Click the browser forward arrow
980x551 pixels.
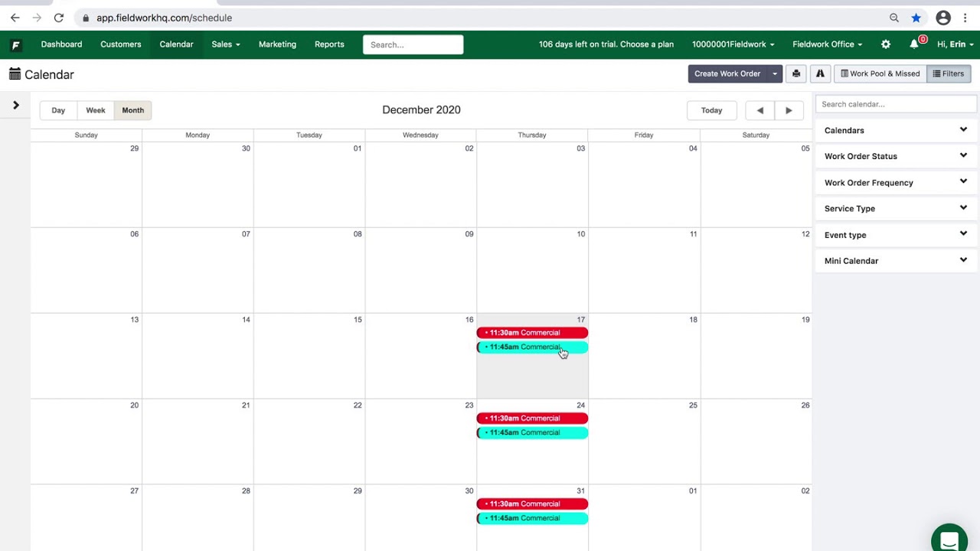pyautogui.click(x=37, y=18)
